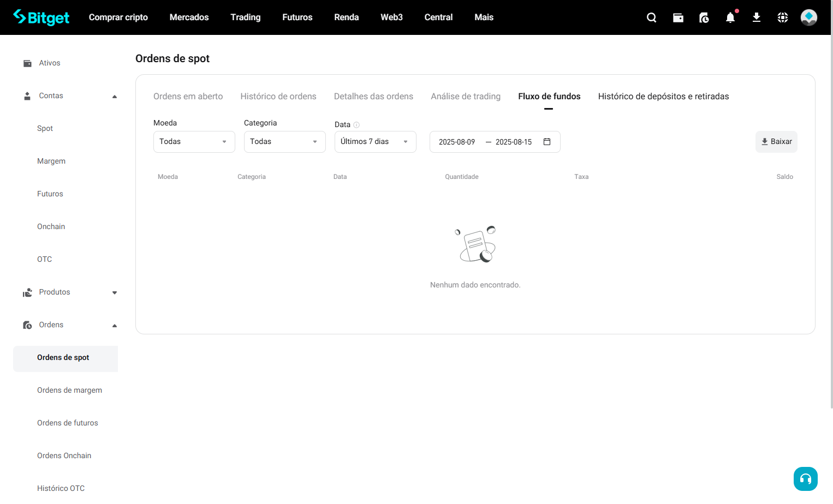Go to Margem account in sidebar
Screen dimensions: 833x504
[x=51, y=161]
